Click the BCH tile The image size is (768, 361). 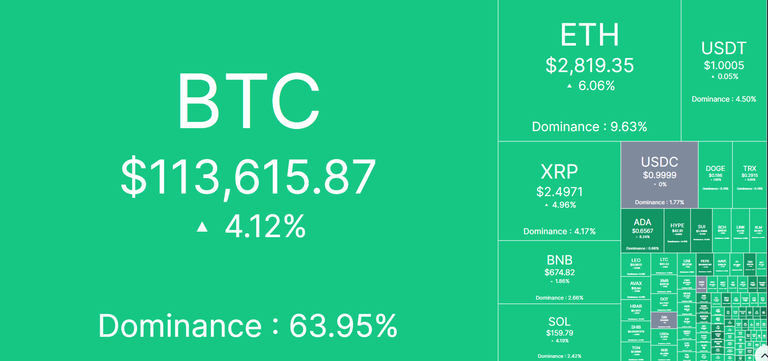click(x=721, y=231)
